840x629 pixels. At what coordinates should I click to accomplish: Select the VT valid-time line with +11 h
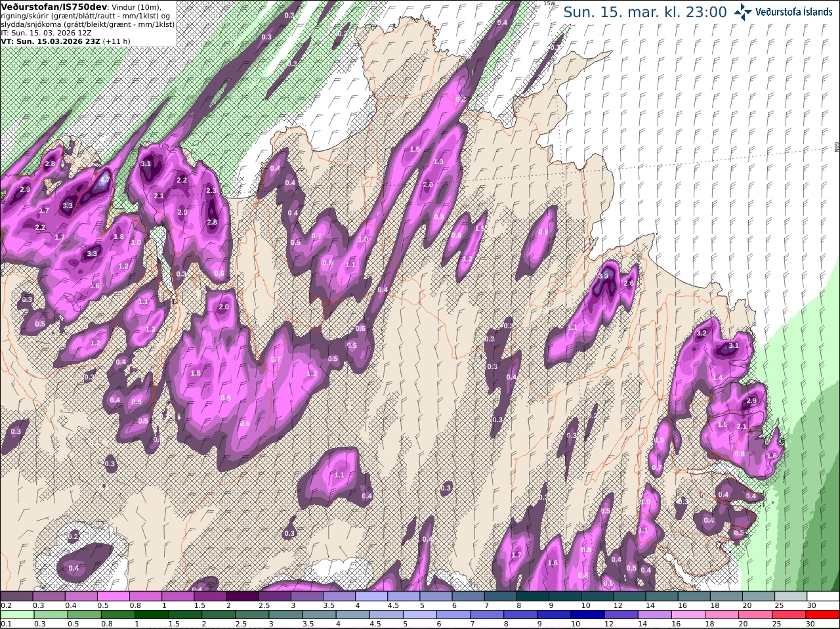tap(66, 41)
